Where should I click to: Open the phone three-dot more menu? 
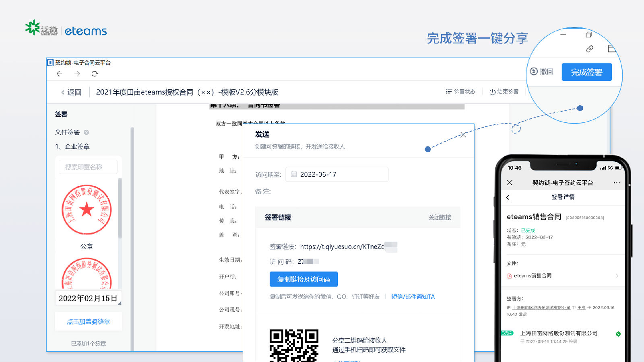[x=617, y=183]
